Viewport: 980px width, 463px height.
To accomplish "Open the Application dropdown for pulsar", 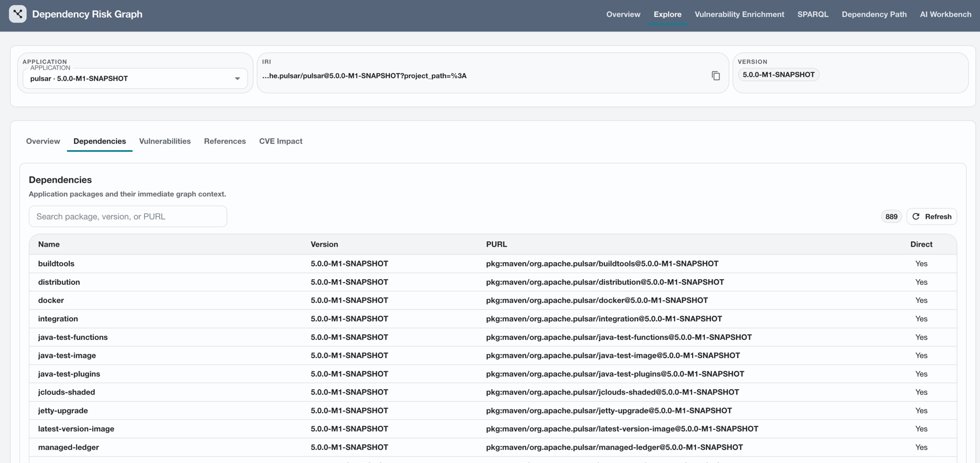I will coord(135,78).
